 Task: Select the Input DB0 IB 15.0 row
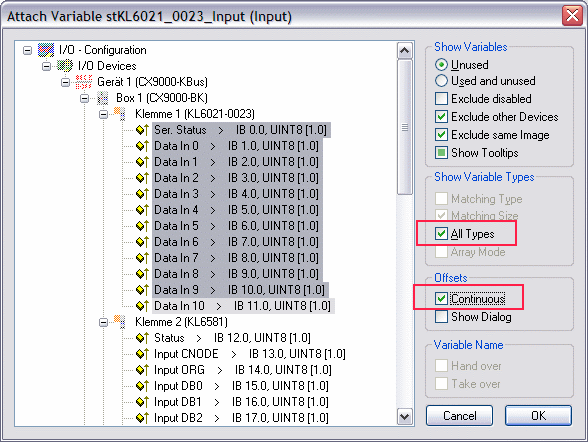click(x=242, y=386)
